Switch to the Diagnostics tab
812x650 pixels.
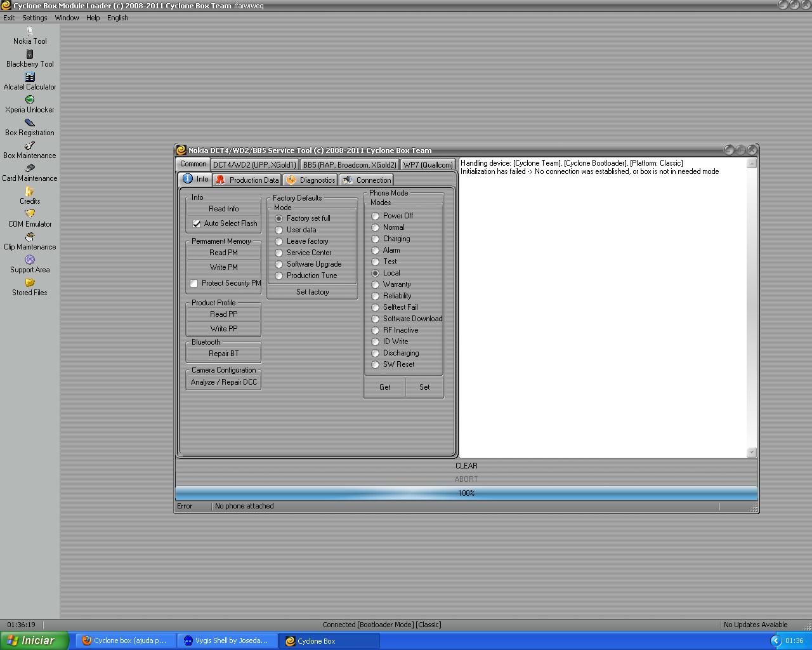click(x=310, y=180)
